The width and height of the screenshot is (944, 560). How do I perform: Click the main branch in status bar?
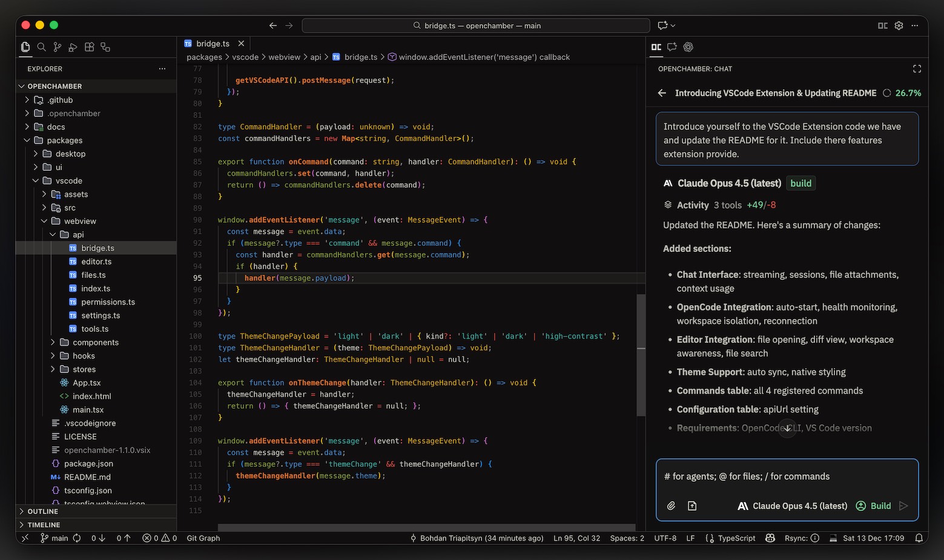click(x=54, y=538)
